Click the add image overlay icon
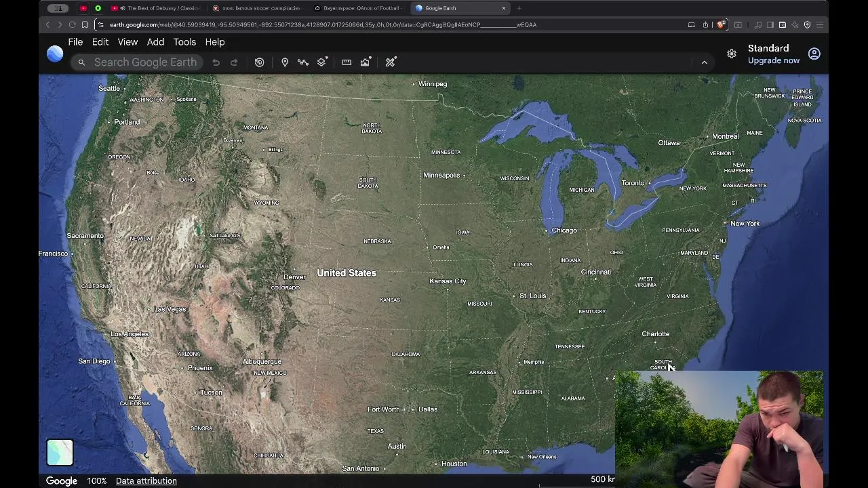 [x=366, y=62]
